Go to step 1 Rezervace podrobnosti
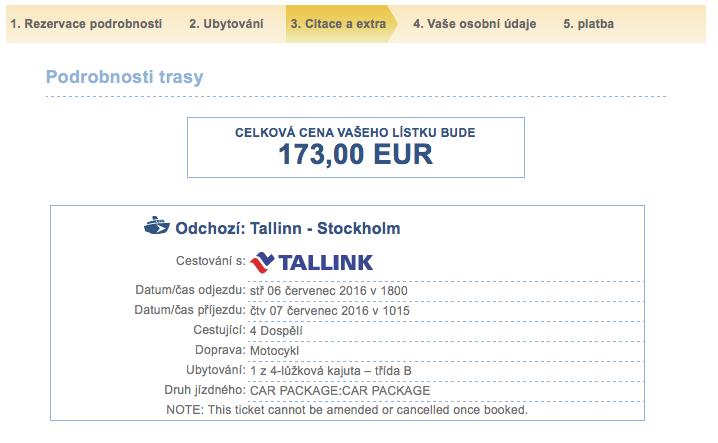 (86, 23)
